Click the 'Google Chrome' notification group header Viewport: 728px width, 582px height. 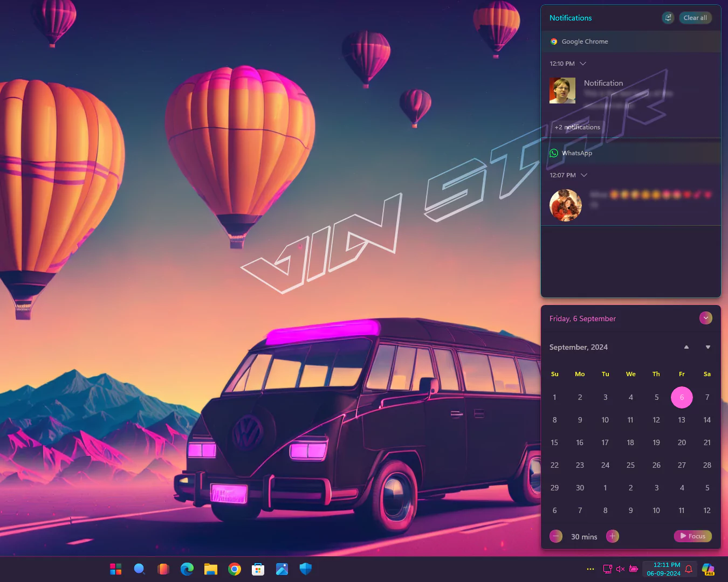[631, 41]
